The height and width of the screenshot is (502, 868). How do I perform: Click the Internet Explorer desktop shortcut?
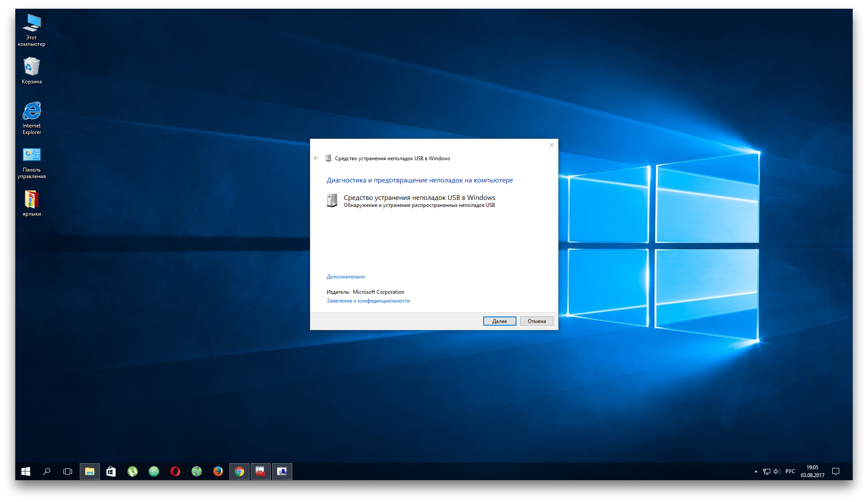[x=32, y=118]
